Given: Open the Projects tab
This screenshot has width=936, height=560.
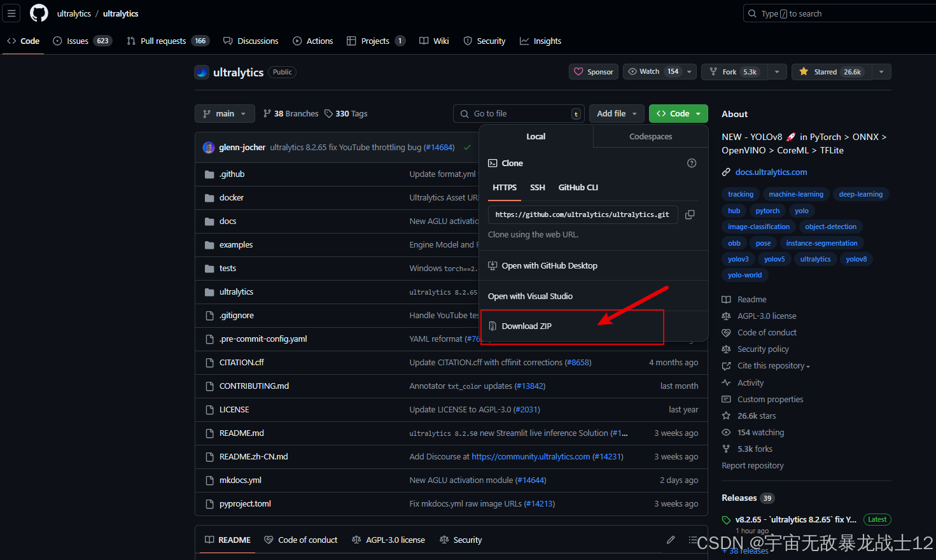Looking at the screenshot, I should [375, 41].
